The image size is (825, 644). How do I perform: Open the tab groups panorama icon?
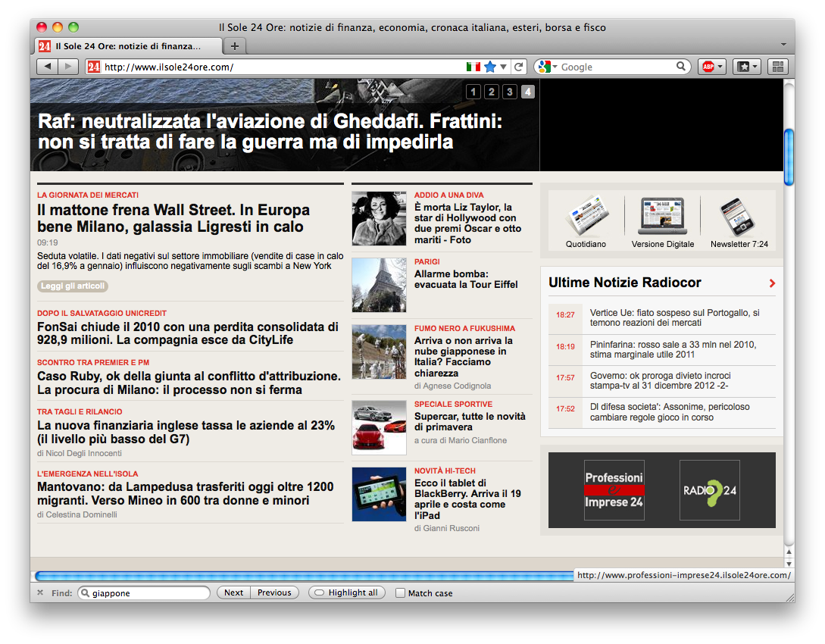point(778,67)
